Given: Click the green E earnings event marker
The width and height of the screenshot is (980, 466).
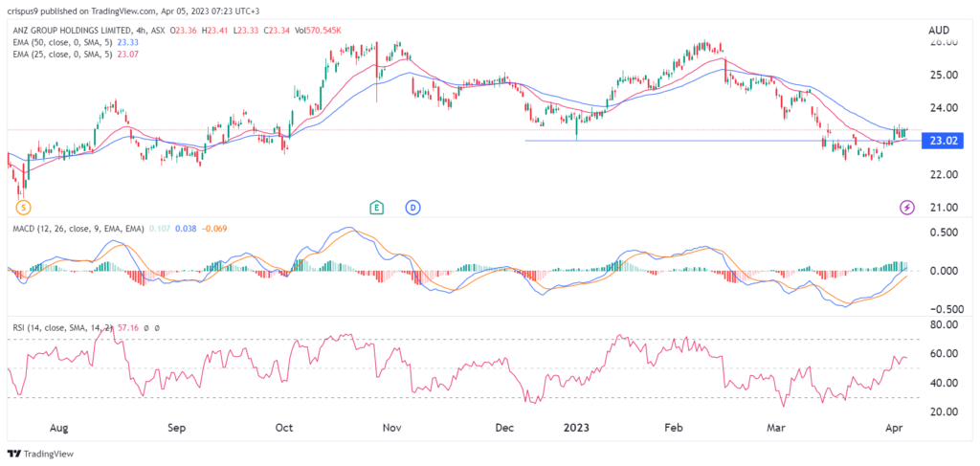Looking at the screenshot, I should [x=376, y=207].
